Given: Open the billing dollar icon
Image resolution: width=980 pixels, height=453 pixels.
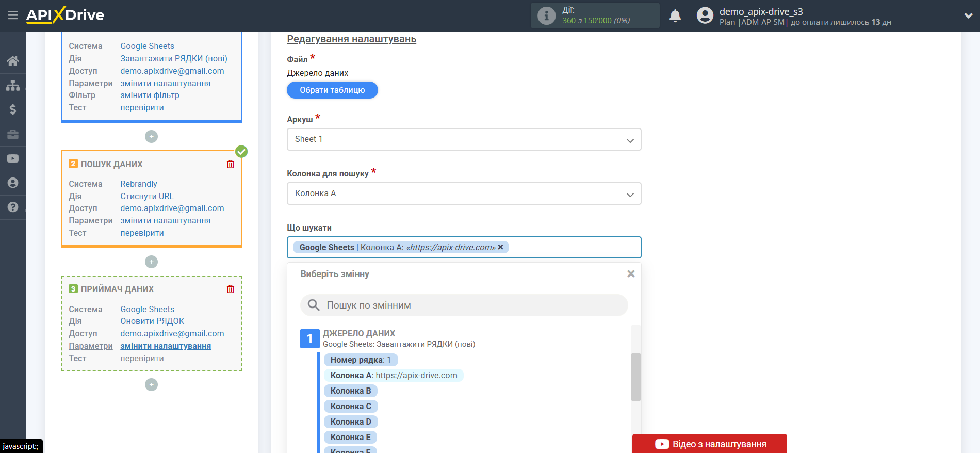Looking at the screenshot, I should 13,109.
